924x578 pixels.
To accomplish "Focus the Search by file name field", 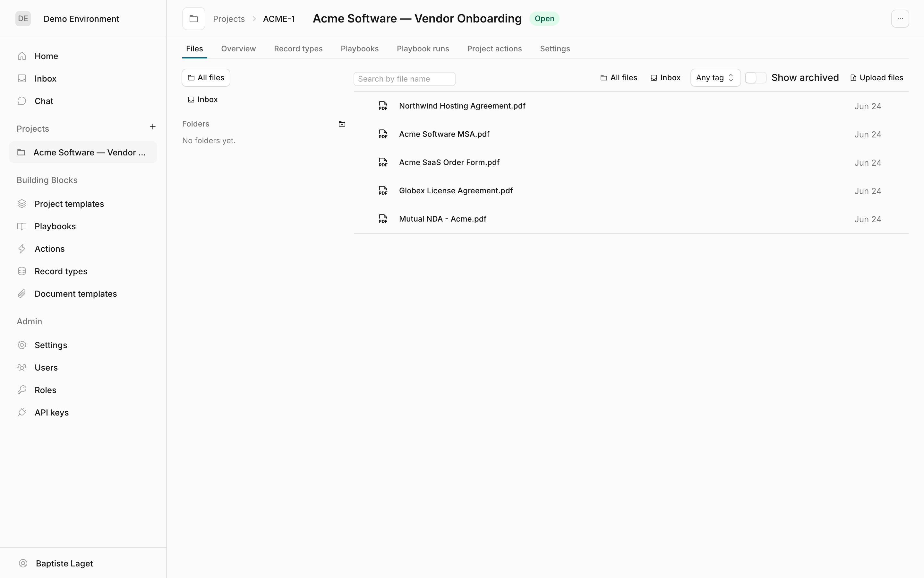I will tap(404, 79).
